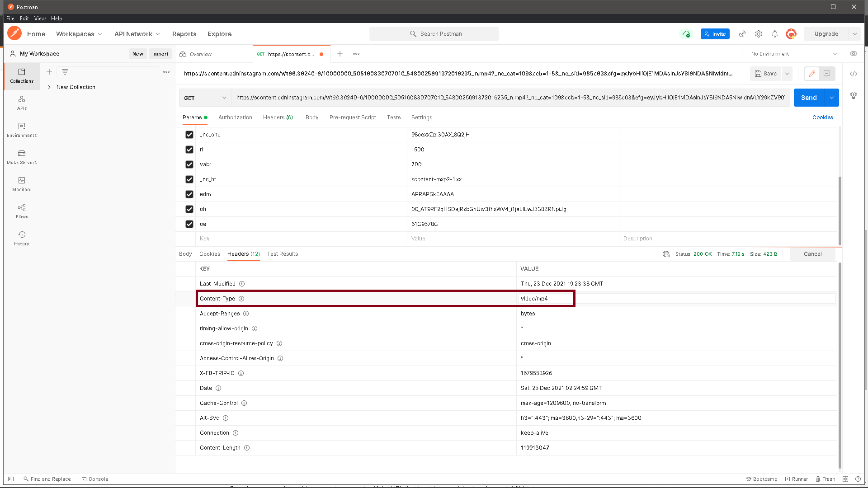The width and height of the screenshot is (868, 488).
Task: Open the Monitors sidebar icon
Action: point(22,184)
